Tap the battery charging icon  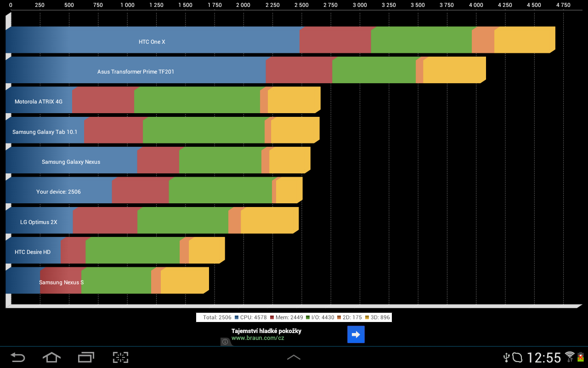click(x=581, y=357)
